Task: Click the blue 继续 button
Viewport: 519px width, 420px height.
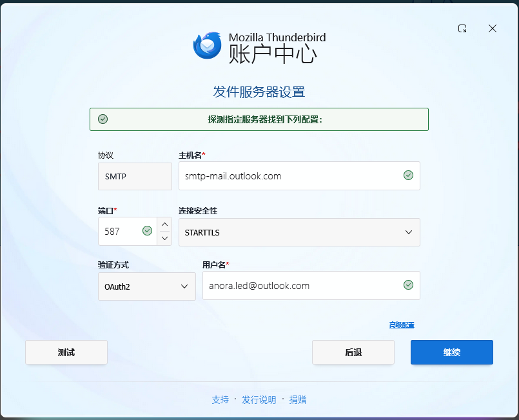Action: [452, 352]
